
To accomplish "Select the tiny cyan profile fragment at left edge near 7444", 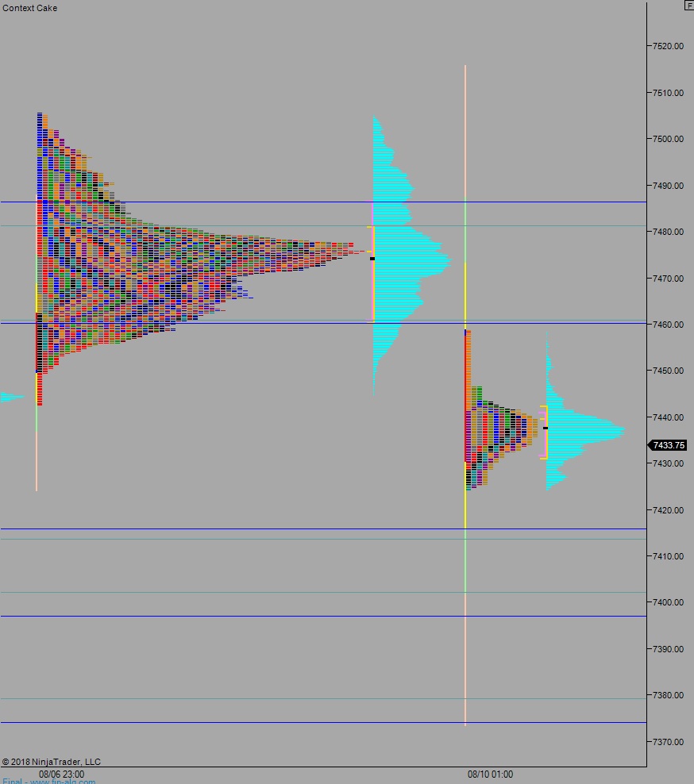I will click(x=12, y=398).
